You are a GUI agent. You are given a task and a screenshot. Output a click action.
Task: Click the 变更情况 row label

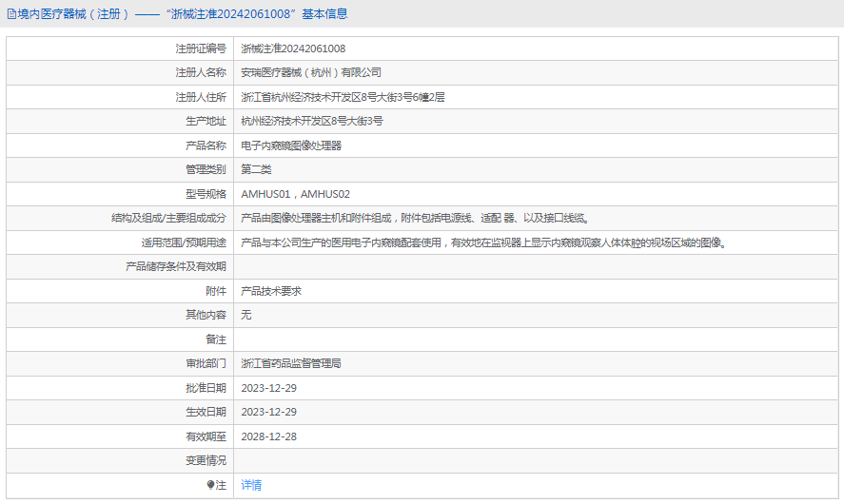[206, 460]
